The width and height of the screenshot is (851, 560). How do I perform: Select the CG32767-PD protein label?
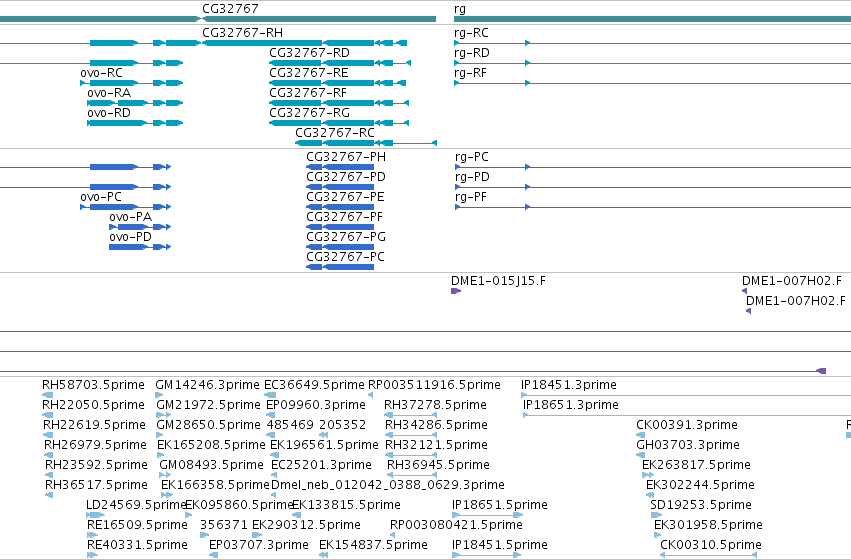pyautogui.click(x=346, y=177)
